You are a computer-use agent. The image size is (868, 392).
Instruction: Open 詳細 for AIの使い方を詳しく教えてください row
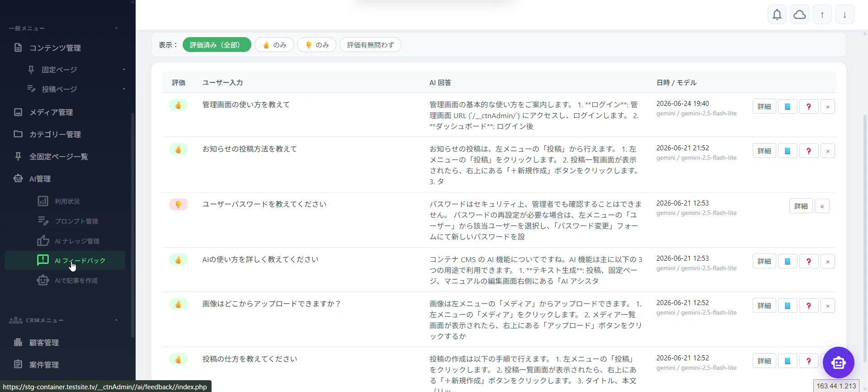click(764, 261)
